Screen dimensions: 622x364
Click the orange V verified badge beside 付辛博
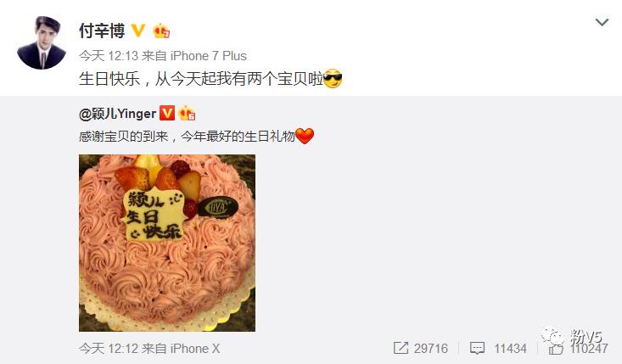coord(137,31)
